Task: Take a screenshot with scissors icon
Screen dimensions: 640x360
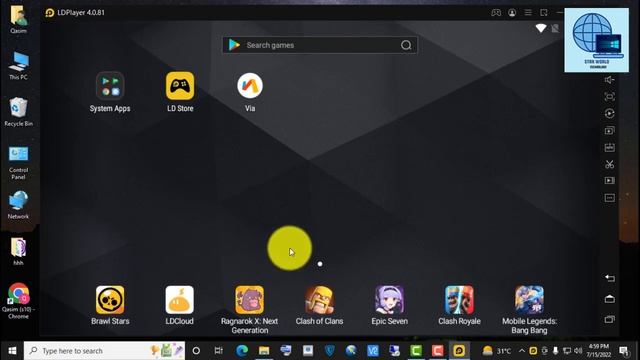Action: pyautogui.click(x=609, y=164)
